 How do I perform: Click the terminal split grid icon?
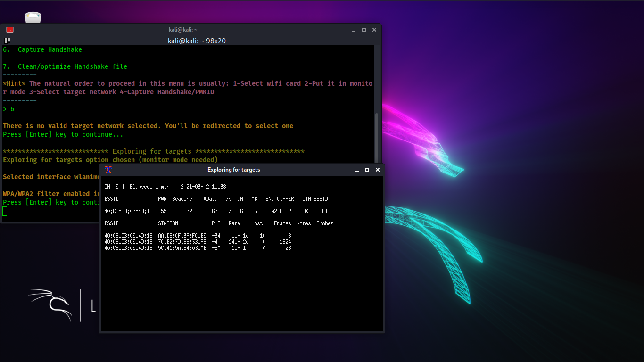(8, 41)
